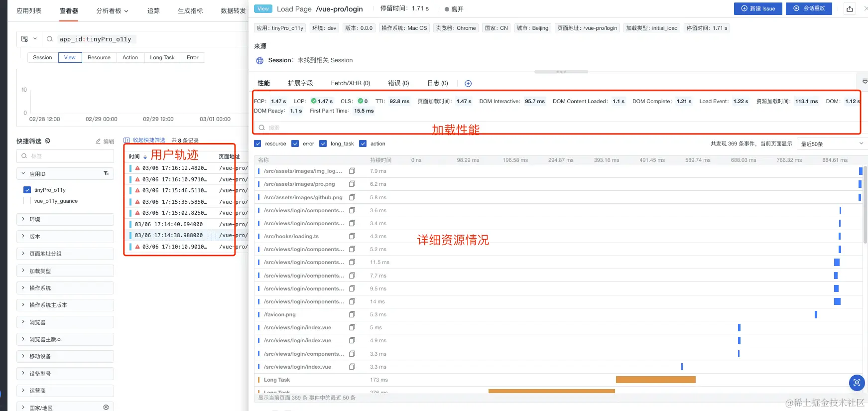This screenshot has width=868, height=411.
Task: Expand the 浏览器 filter group
Action: (x=65, y=322)
